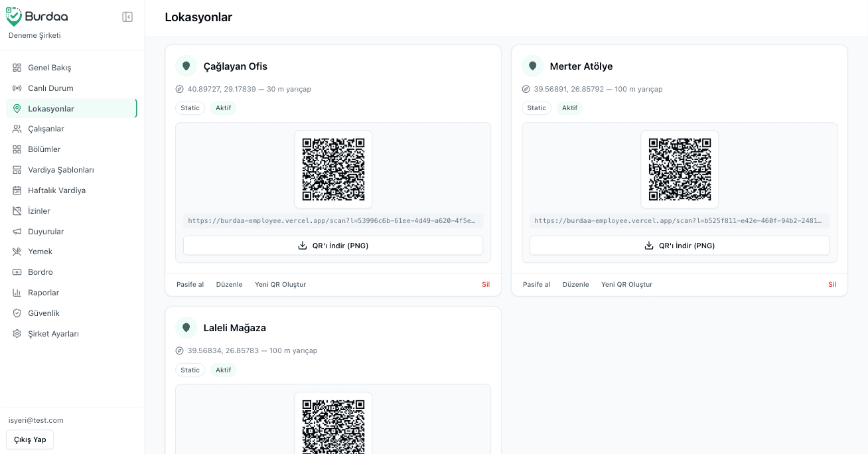Delete Merter Atölye with Sil
Screen dimensions: 868x454
point(832,285)
